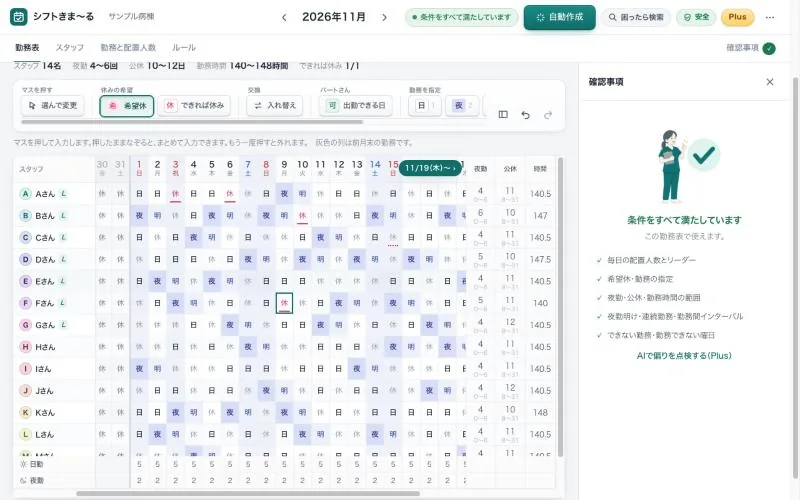Click the large checkmark illustration in 確認事項 panel
Image resolution: width=800 pixels, height=500 pixels.
coord(704,155)
